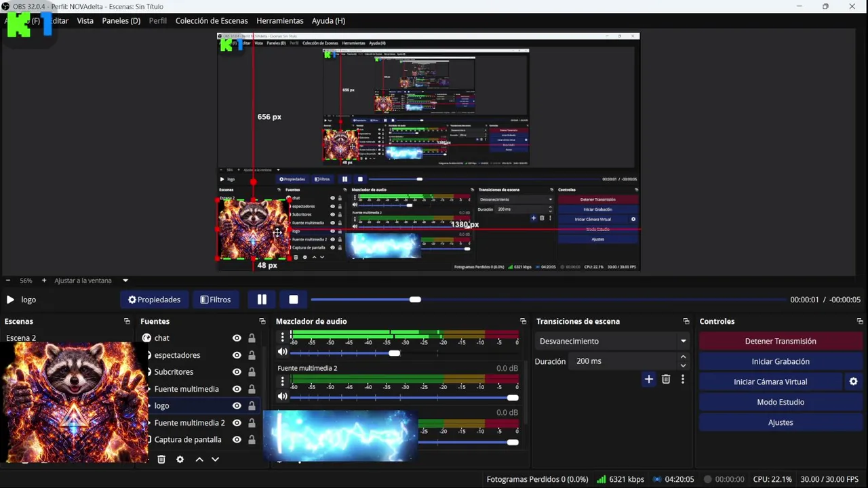Unlock the chat source padlock
Viewport: 868px width, 488px height.
point(252,338)
